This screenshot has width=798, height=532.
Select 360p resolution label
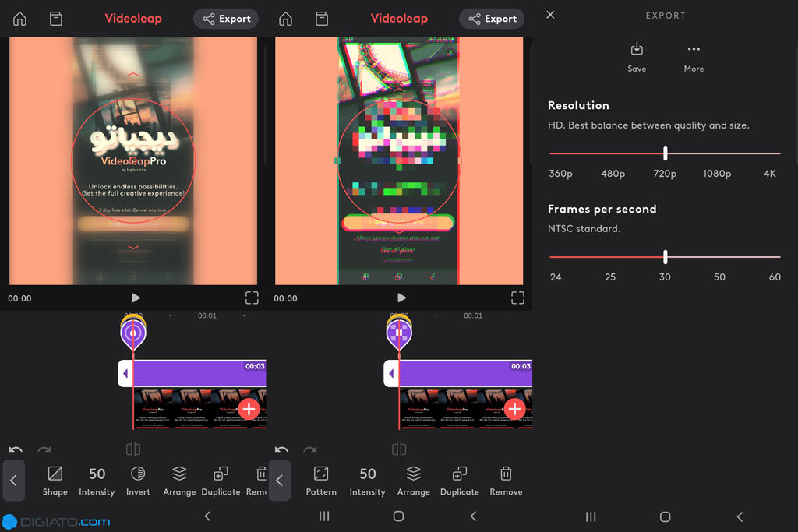coord(560,174)
